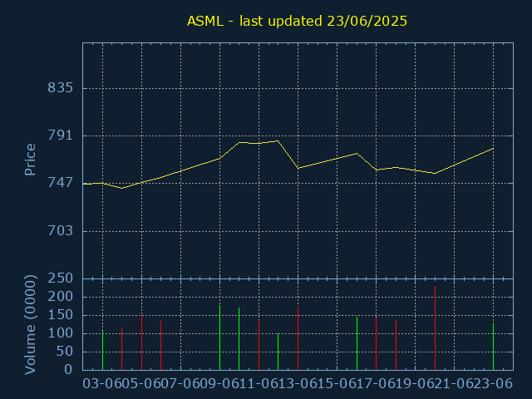Image resolution: width=532 pixels, height=399 pixels.
Task: Click the 200 volume tick label
Action: pos(60,297)
